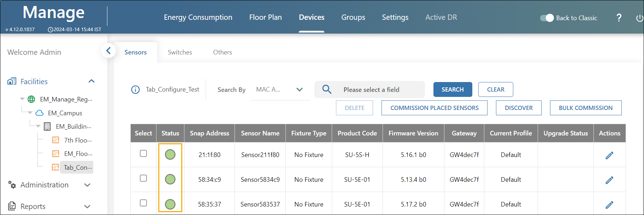
Task: Collapse the EM_Campus tree node arrow
Action: pyautogui.click(x=30, y=113)
